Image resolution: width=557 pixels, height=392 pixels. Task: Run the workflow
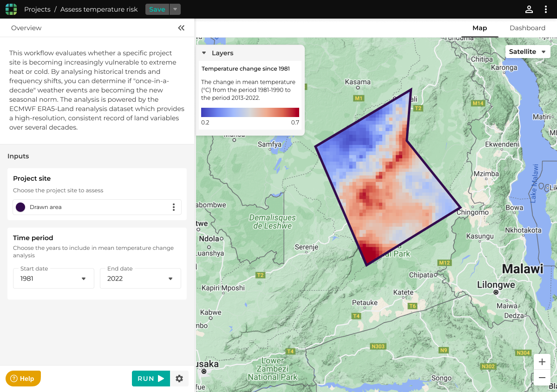pos(151,379)
